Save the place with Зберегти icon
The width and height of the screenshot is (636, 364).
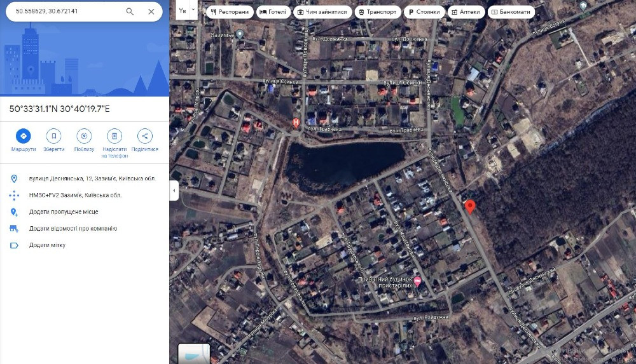click(53, 136)
